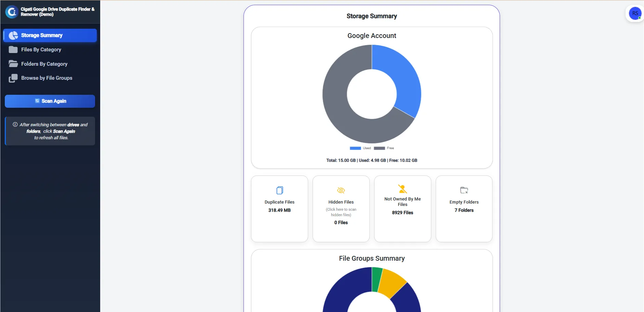Go to Files By Category

(50, 50)
